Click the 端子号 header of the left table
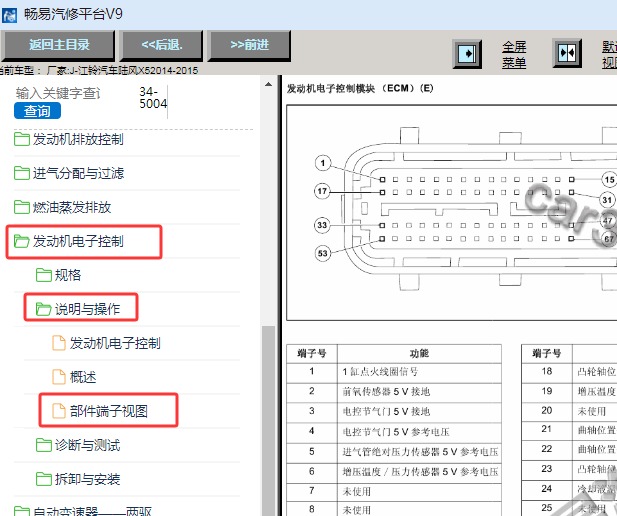Screen dimensions: 617x516 coord(312,353)
